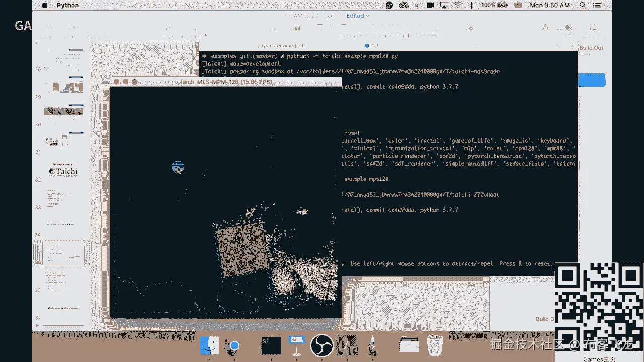This screenshot has height=362, width=644.
Task: Select slide 34 thumbnail in Keynote
Action: (x=63, y=225)
